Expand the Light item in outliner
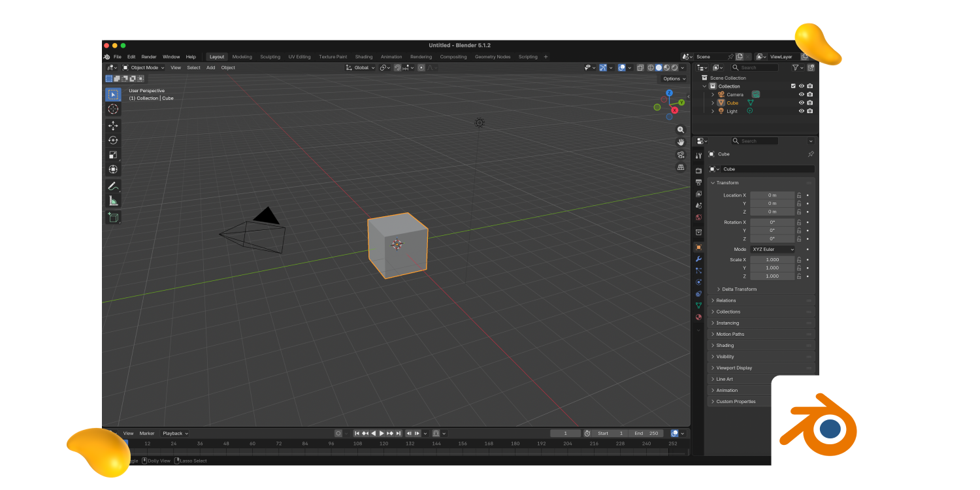Screen dimensions: 980x490 point(713,111)
